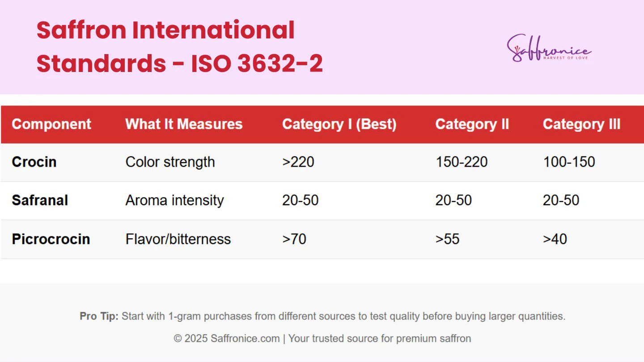This screenshot has width=644, height=362.
Task: Select the Flavor/bitterness cell
Action: (178, 239)
